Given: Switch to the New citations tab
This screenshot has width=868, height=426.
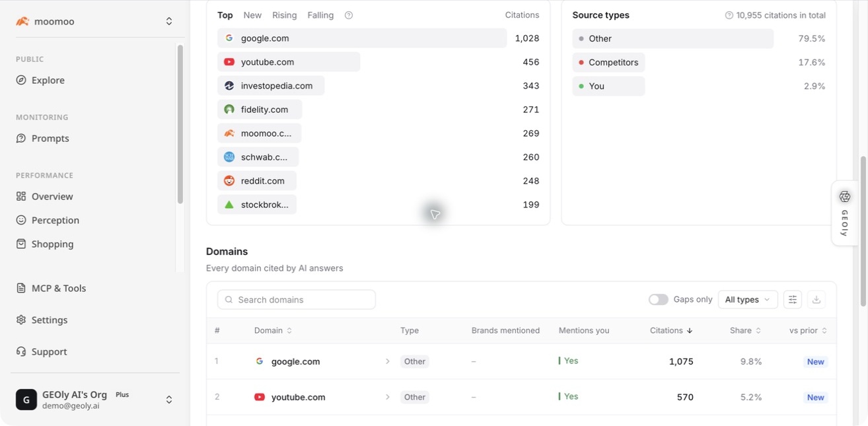Looking at the screenshot, I should [x=252, y=15].
